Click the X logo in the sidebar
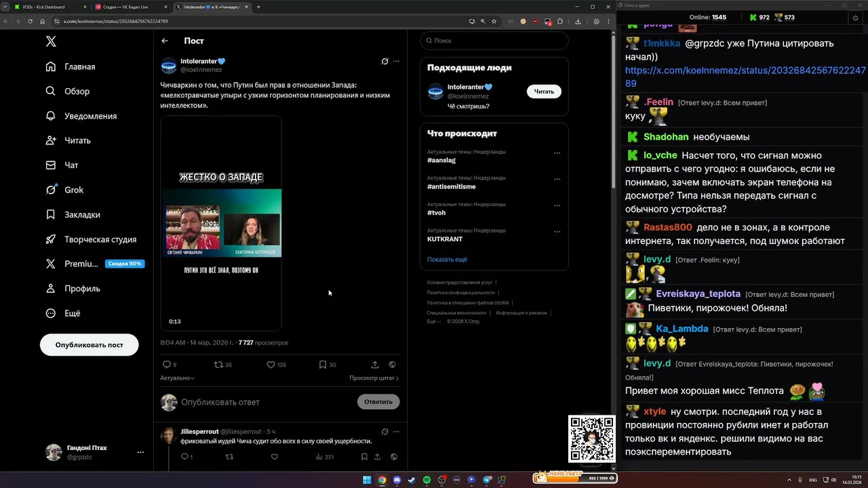This screenshot has width=868, height=488. point(51,41)
